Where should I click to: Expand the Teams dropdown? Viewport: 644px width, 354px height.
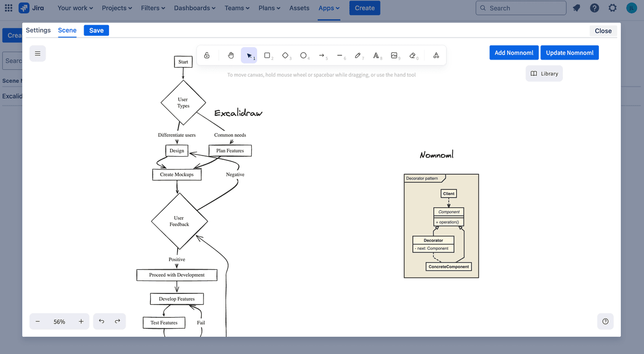pos(238,8)
